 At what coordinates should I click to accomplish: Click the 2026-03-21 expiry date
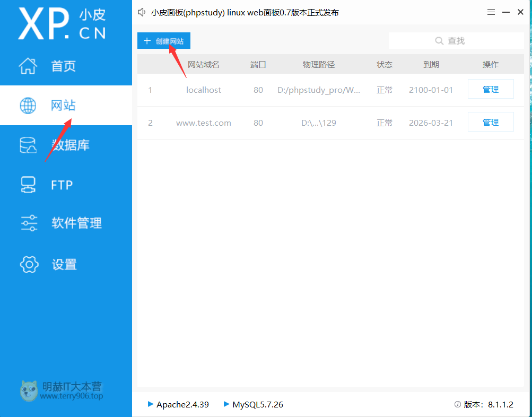(x=431, y=123)
